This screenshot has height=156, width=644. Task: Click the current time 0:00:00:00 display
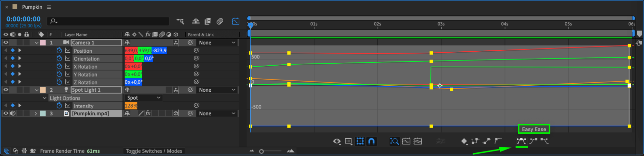[x=24, y=19]
